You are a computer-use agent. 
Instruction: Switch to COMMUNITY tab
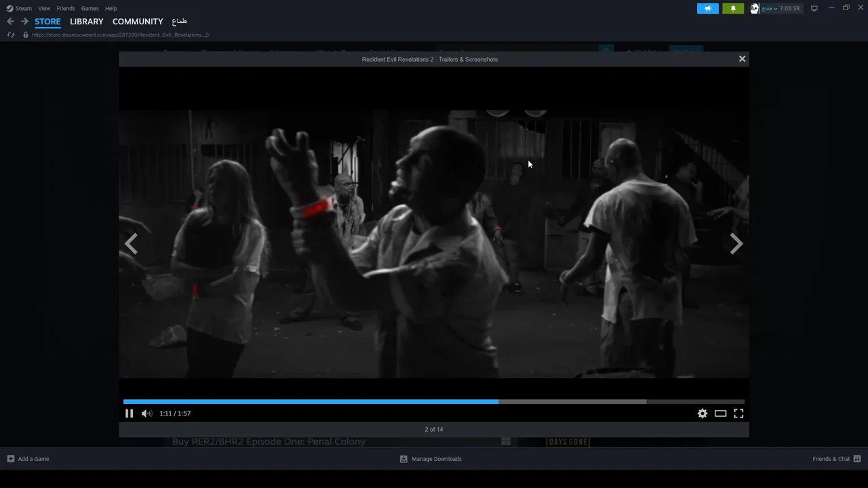(138, 22)
